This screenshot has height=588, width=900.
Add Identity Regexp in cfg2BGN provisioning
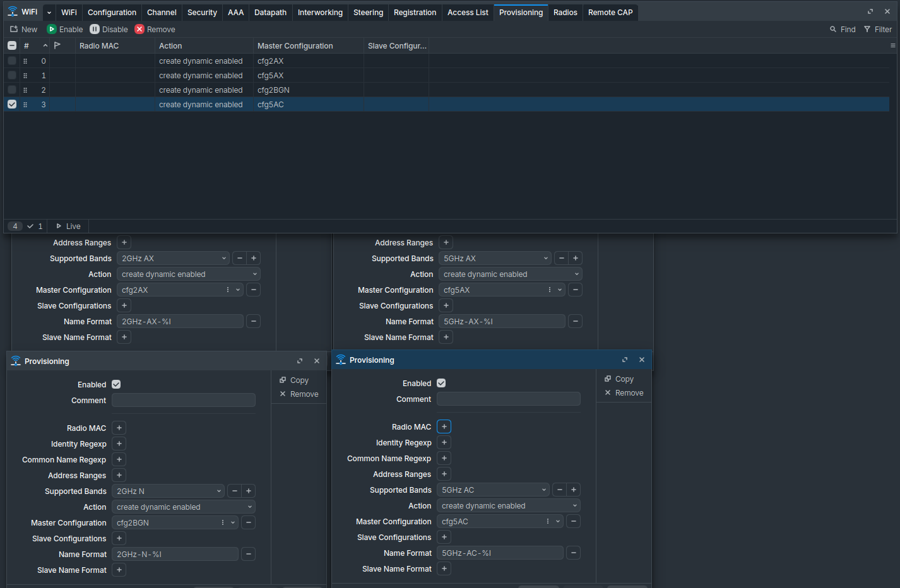coord(119,444)
